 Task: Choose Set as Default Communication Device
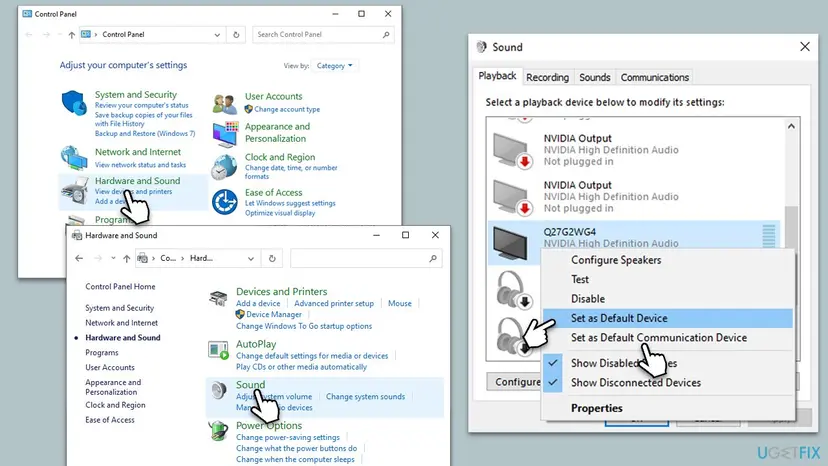[x=668, y=338]
